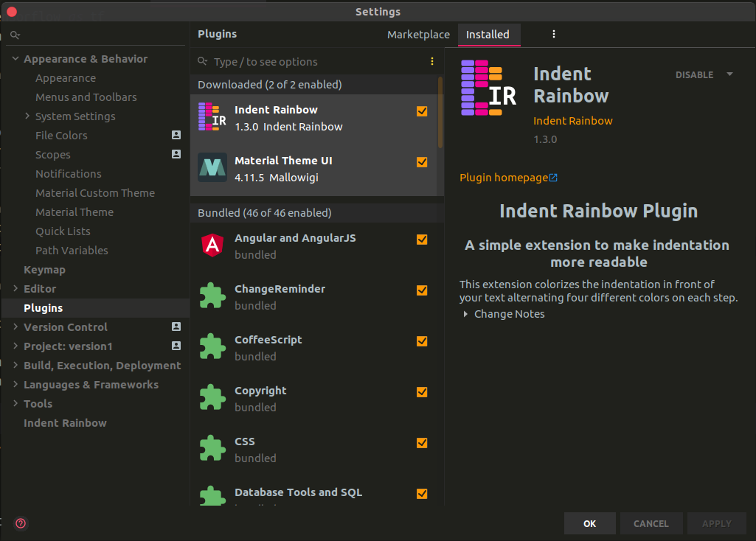Click the CSS puzzle piece icon
This screenshot has height=541, width=756.
tap(212, 448)
